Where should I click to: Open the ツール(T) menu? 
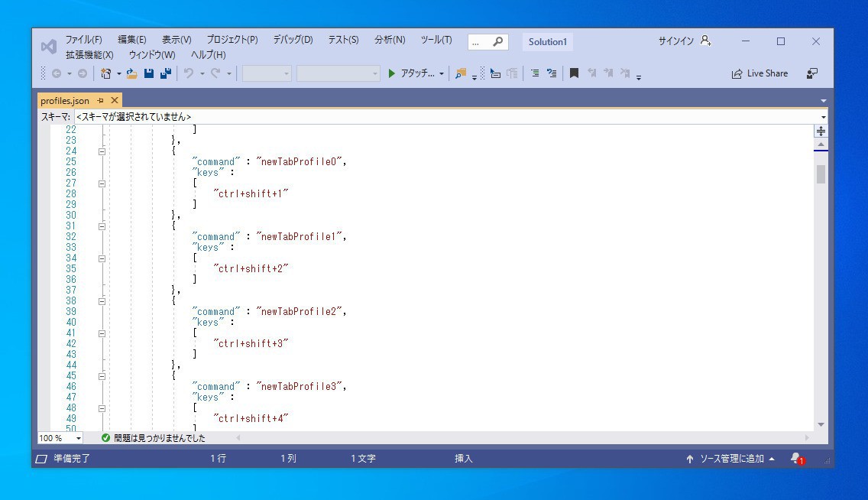tap(436, 40)
